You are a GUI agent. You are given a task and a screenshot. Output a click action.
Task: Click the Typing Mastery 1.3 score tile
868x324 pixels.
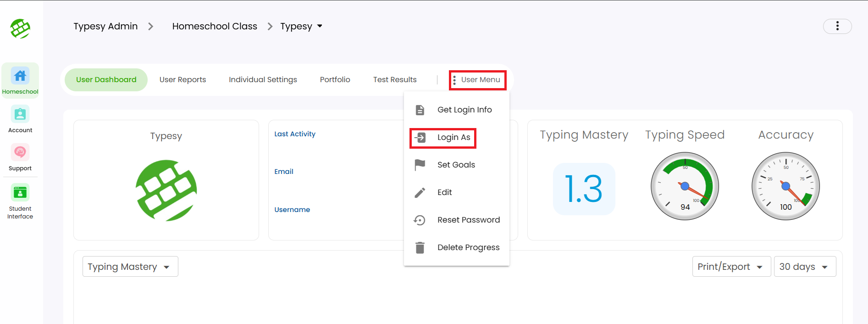point(584,189)
